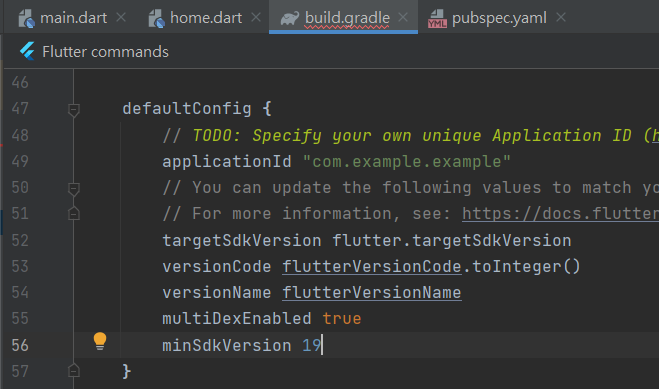This screenshot has height=389, width=659.
Task: Click the targetSdkVersion keyword on line 52
Action: [x=242, y=241]
